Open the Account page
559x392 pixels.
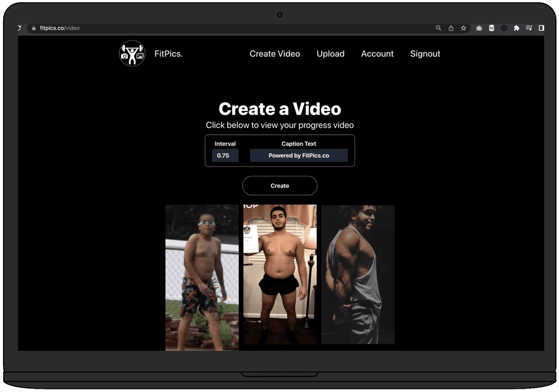(377, 54)
